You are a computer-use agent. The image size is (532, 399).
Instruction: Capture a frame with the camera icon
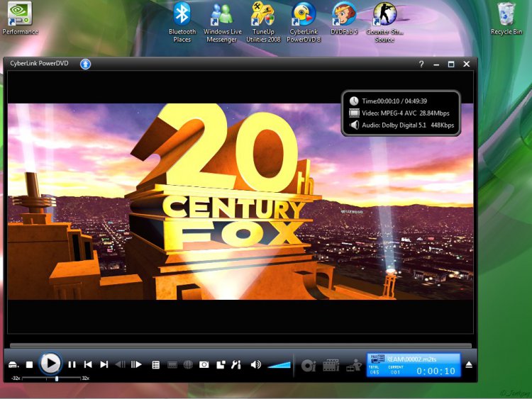(204, 364)
